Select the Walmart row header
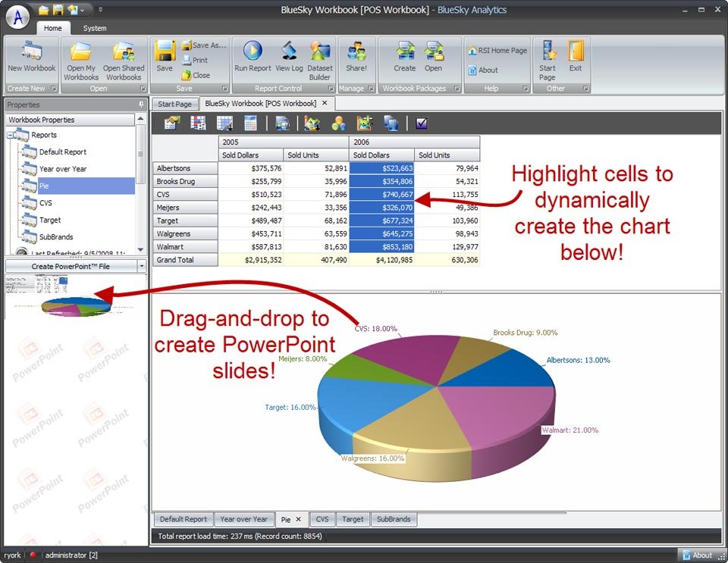Screen dimensions: 728x563 pos(185,247)
